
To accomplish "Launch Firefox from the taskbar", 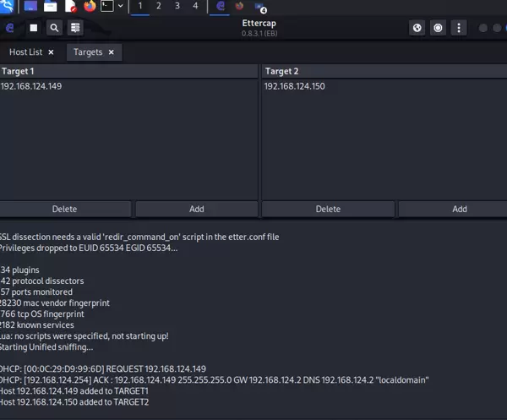I will click(90, 7).
